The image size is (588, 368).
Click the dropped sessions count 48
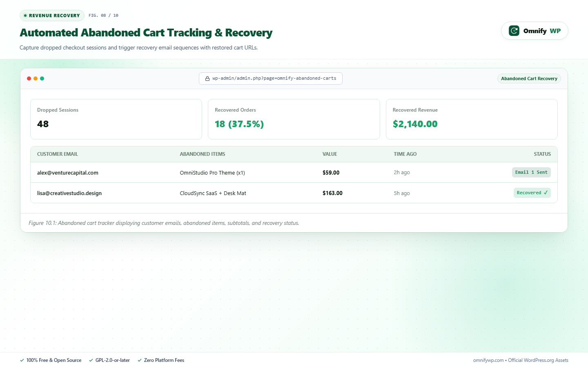click(x=43, y=124)
